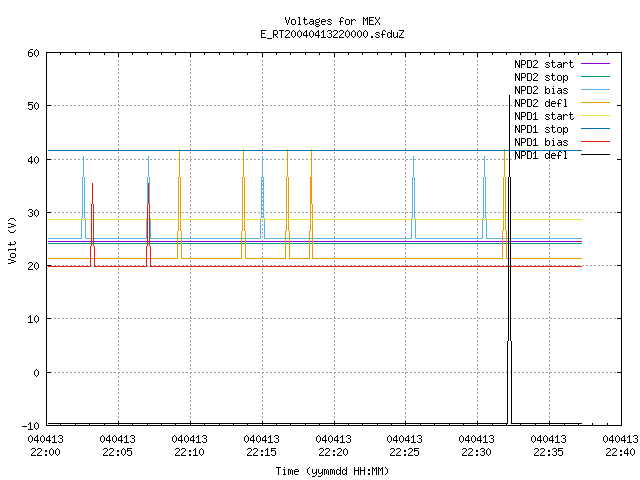Image resolution: width=640 pixels, height=480 pixels.
Task: Click the 'NPD1 defl' legend label
Action: [541, 155]
